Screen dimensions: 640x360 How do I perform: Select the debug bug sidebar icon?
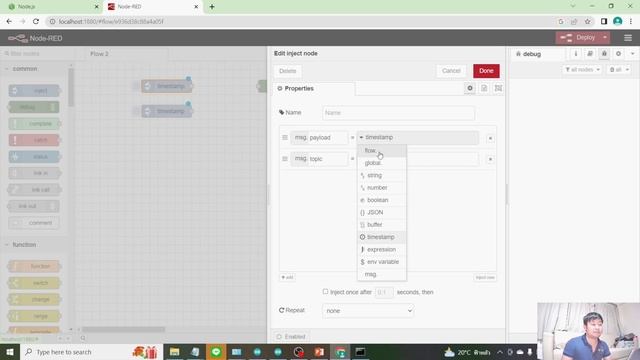coord(604,54)
